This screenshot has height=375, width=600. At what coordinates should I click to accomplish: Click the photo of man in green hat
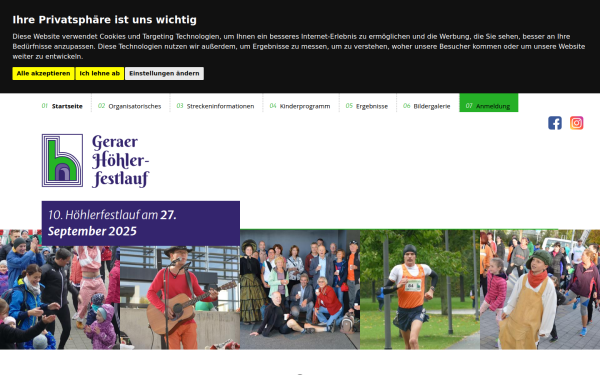[x=540, y=290]
